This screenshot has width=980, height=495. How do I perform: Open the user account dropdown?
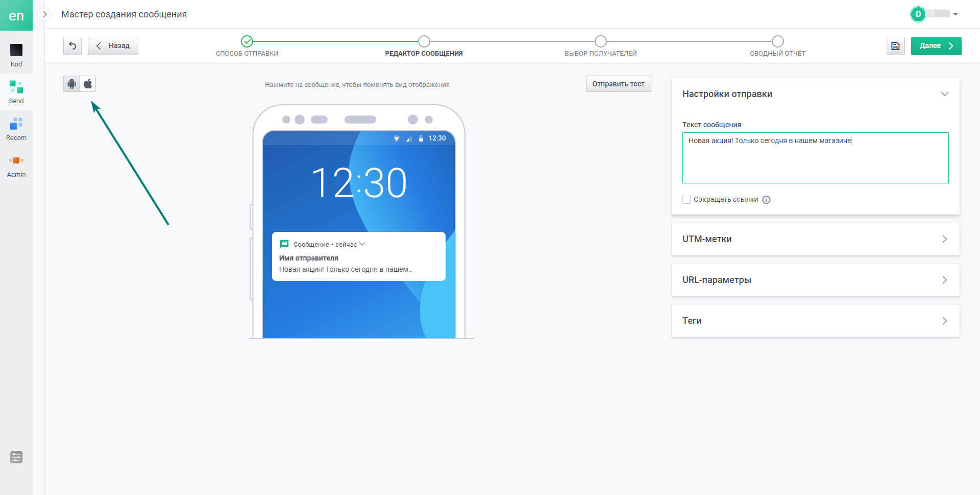[955, 14]
